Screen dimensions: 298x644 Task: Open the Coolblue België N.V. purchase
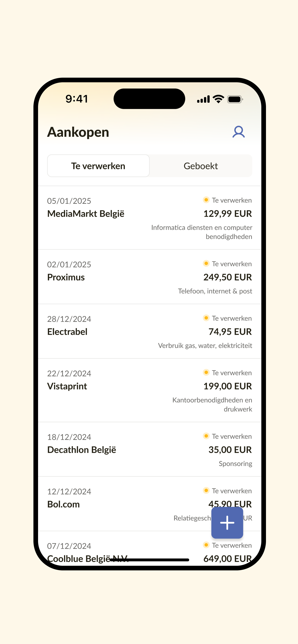pyautogui.click(x=150, y=548)
